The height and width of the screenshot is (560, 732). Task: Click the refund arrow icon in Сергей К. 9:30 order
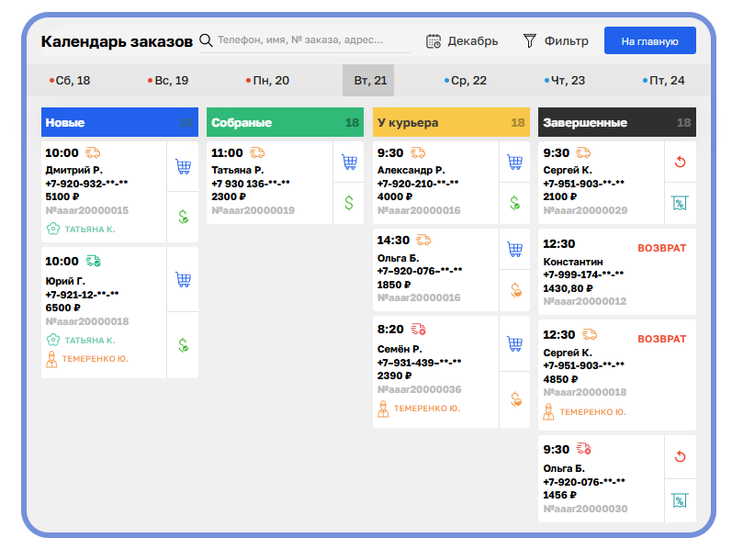click(x=680, y=162)
